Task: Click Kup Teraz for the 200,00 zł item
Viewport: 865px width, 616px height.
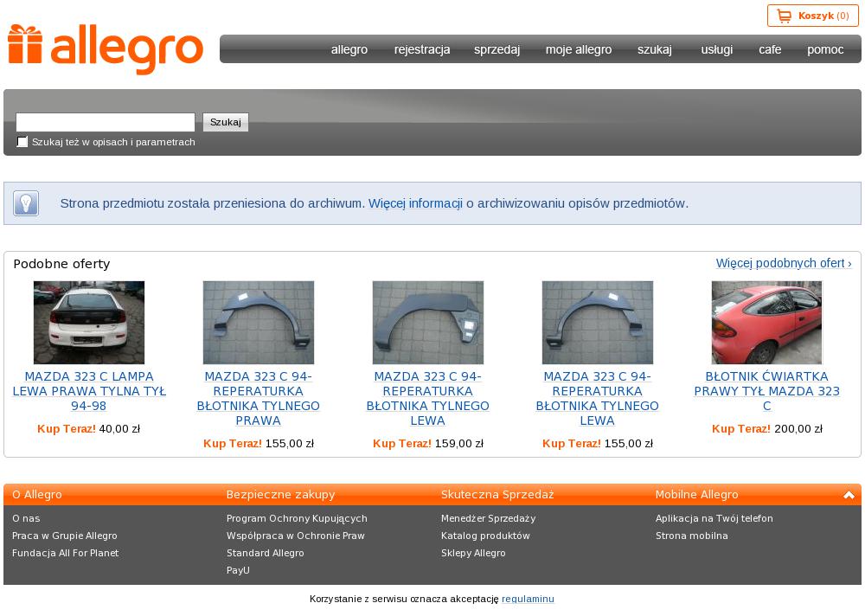Action: coord(741,429)
